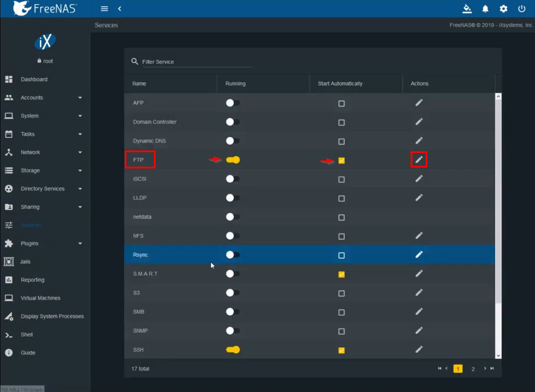This screenshot has width=535, height=392.
Task: Edit S.M.A.R.T. service pencil icon
Action: click(x=419, y=273)
